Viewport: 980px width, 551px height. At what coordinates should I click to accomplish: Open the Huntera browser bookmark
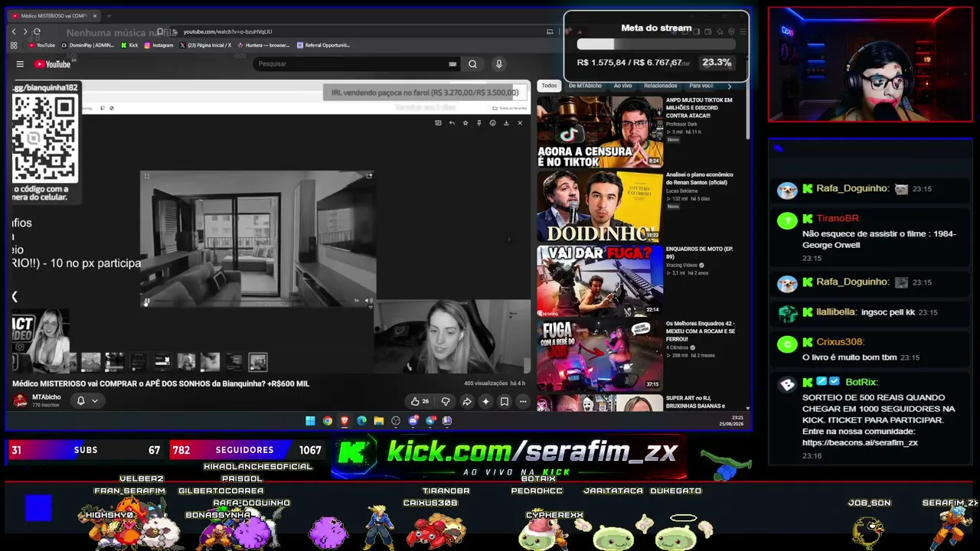click(264, 45)
